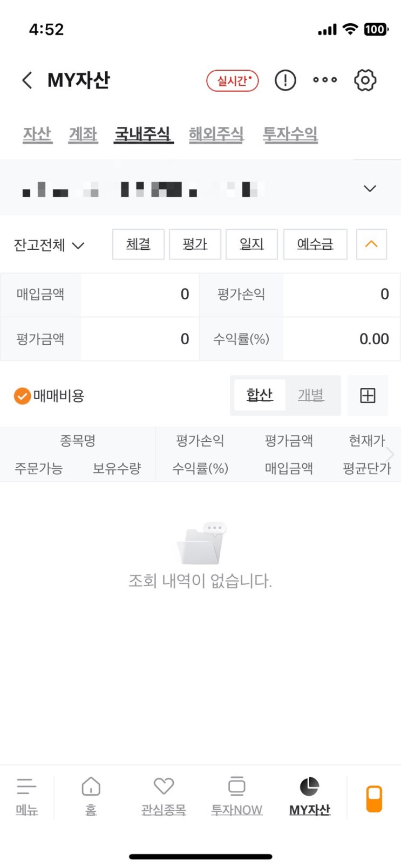Expand the account selector dropdown
401x868 pixels.
(370, 188)
